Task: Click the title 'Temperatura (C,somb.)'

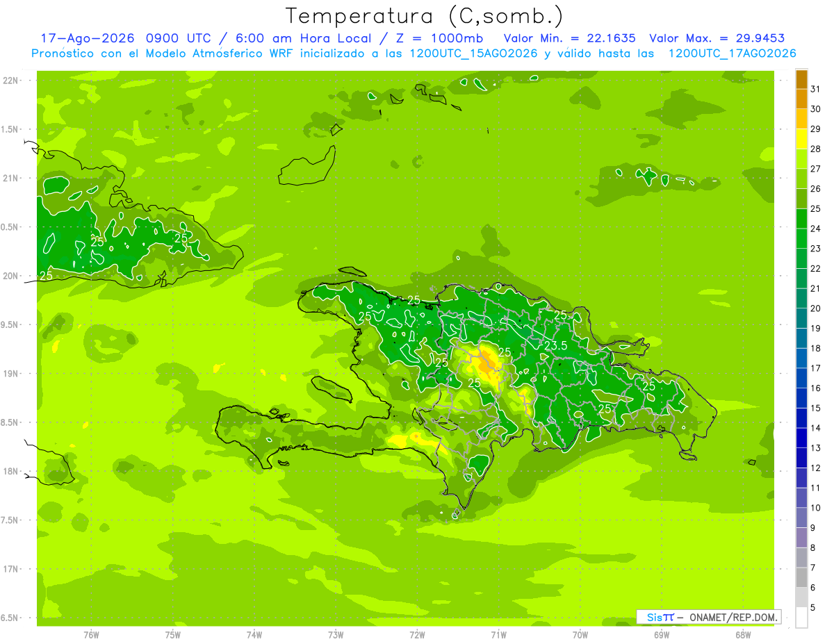Action: point(425,16)
